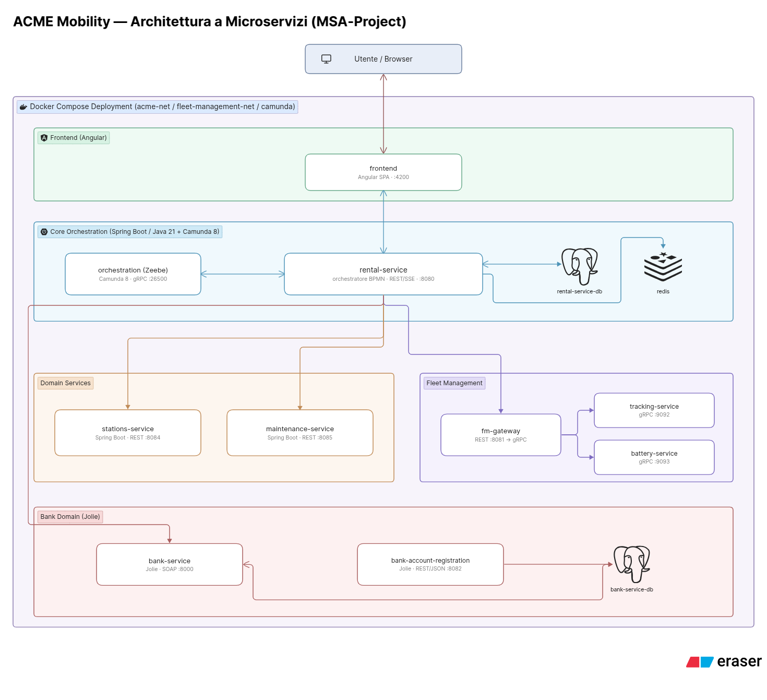Click the Bank Domain (Jolie) group label
Screen dimensions: 767x700
[70, 517]
